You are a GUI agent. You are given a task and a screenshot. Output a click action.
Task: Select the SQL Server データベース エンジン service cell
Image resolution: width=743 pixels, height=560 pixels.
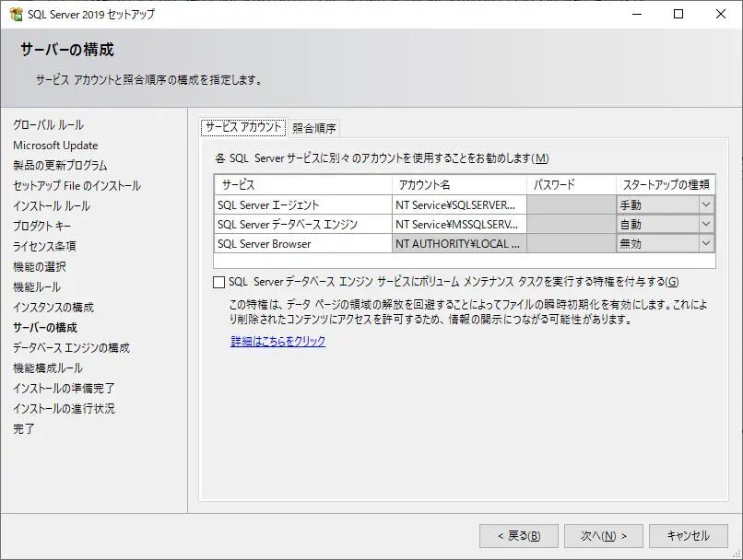pyautogui.click(x=302, y=225)
